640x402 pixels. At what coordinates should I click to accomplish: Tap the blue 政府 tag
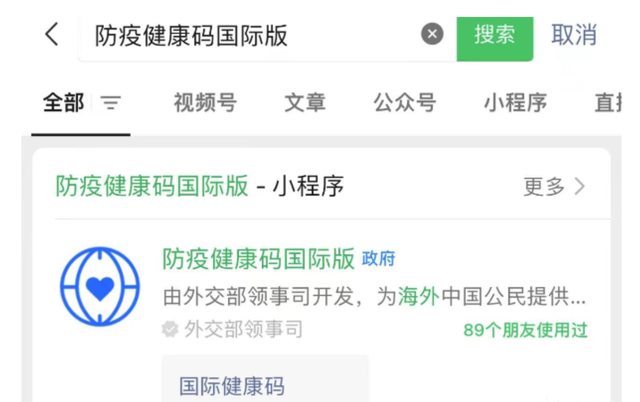(378, 259)
